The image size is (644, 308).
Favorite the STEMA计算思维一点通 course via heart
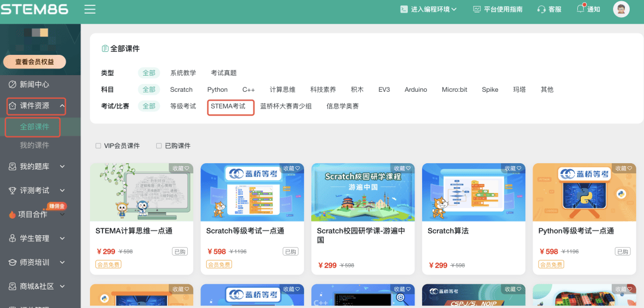(x=187, y=168)
